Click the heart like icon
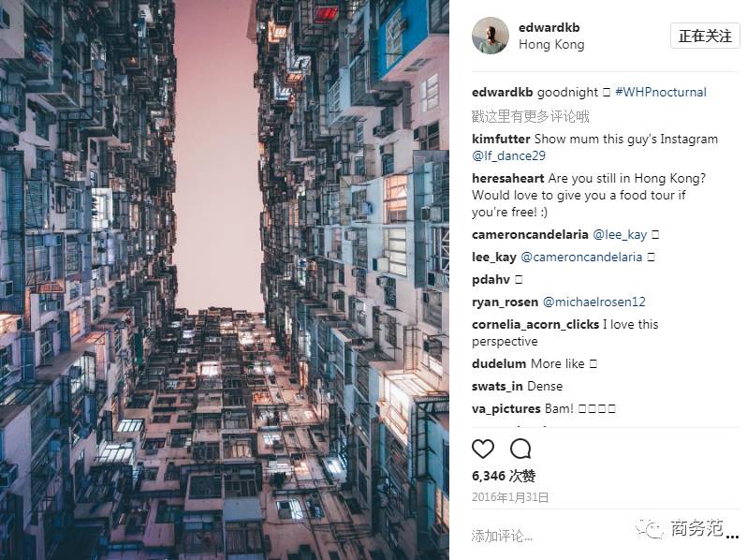Screen dimensions: 747x560 [483, 449]
